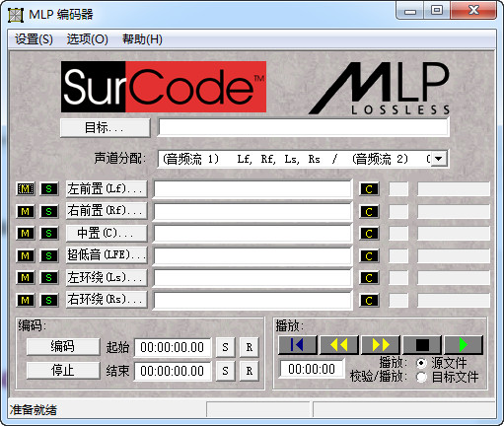Mute the 中置 (C) channel

click(26, 234)
